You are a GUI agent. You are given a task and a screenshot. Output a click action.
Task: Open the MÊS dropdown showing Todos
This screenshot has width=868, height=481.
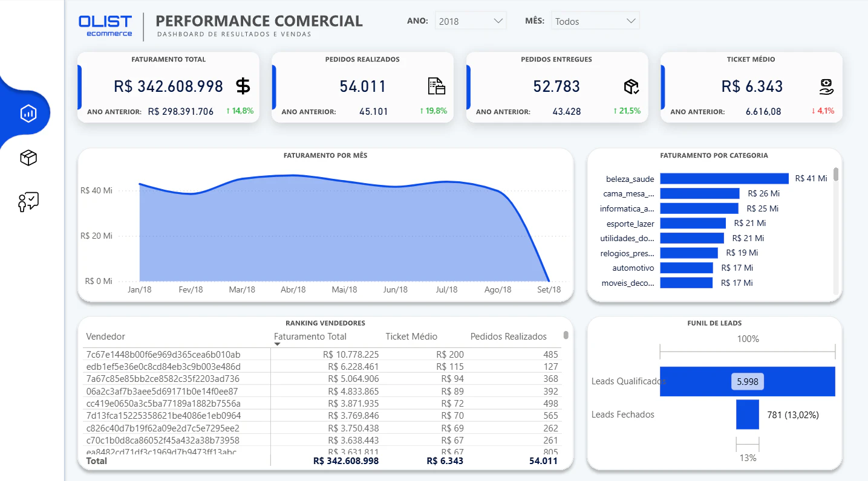point(595,21)
